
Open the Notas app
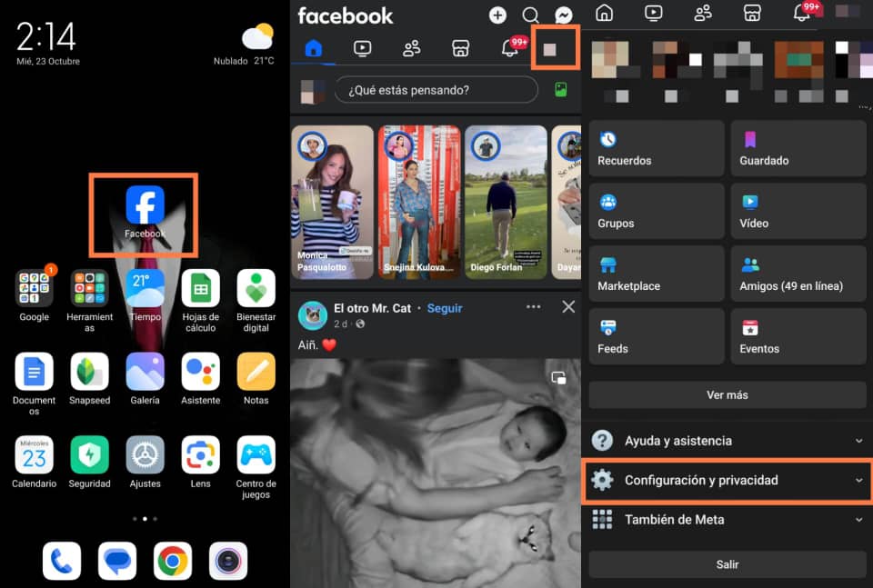tap(256, 372)
